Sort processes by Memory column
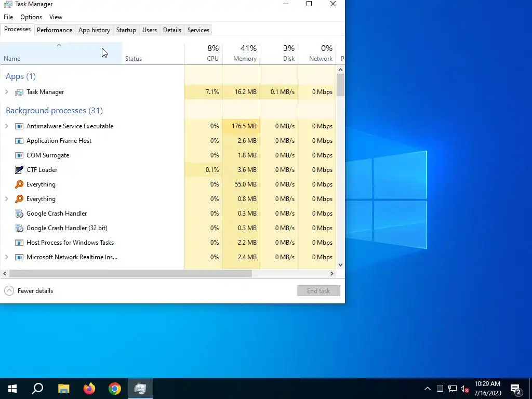Image resolution: width=532 pixels, height=399 pixels. coord(241,54)
